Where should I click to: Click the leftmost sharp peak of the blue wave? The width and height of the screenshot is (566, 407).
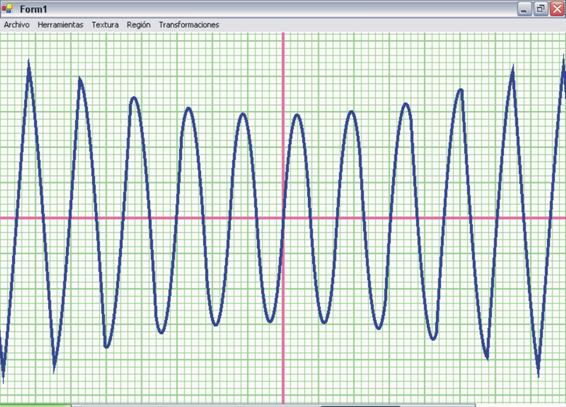(x=29, y=63)
